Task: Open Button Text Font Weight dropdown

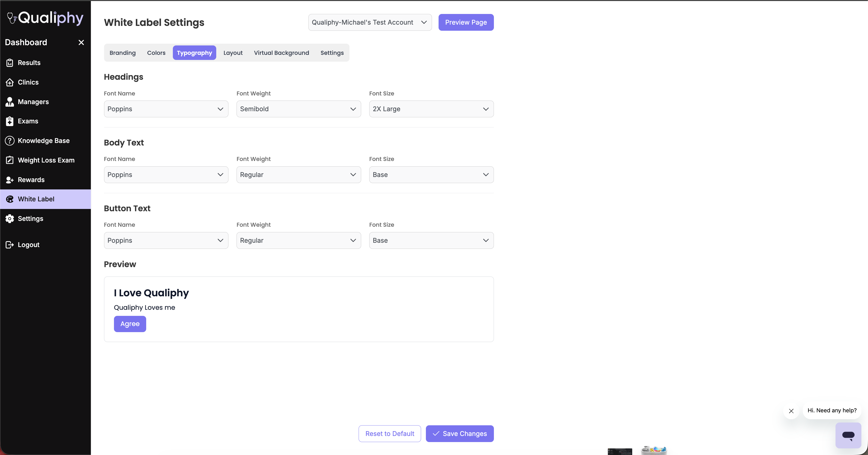Action: coord(298,240)
